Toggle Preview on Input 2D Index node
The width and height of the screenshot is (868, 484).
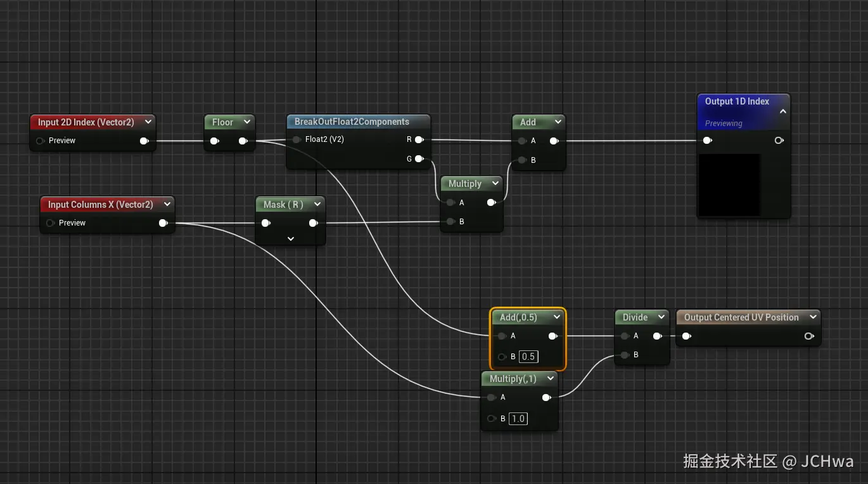pyautogui.click(x=41, y=141)
